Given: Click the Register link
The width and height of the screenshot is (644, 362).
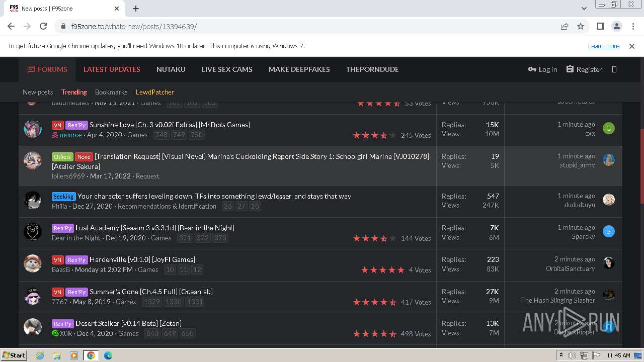Looking at the screenshot, I should coord(584,69).
